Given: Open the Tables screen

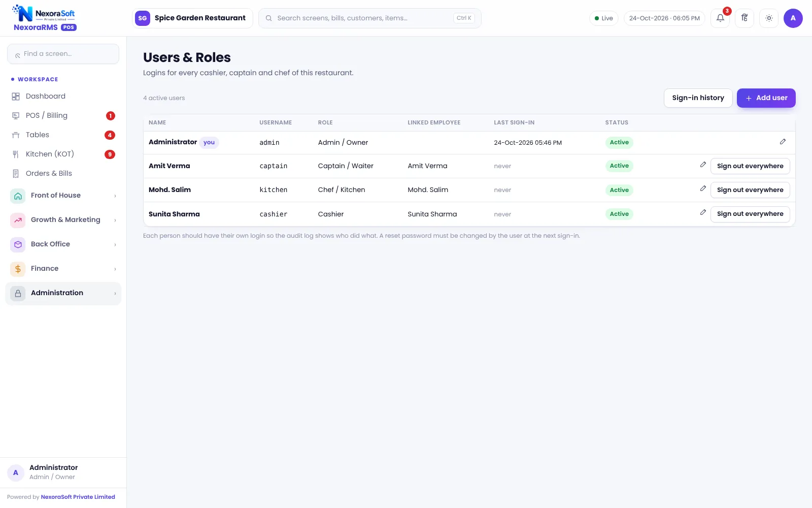Looking at the screenshot, I should click(63, 135).
